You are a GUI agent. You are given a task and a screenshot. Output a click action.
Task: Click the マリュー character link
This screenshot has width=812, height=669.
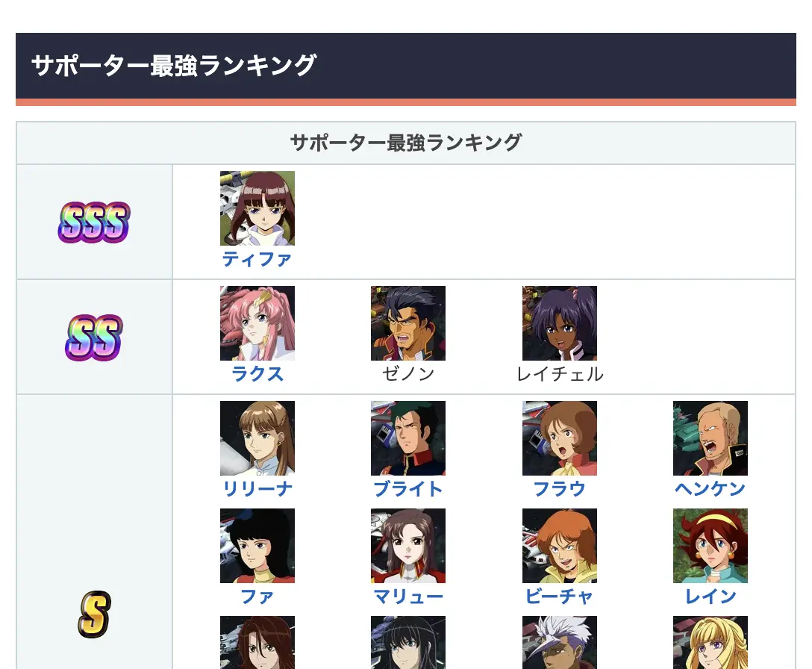pyautogui.click(x=408, y=597)
